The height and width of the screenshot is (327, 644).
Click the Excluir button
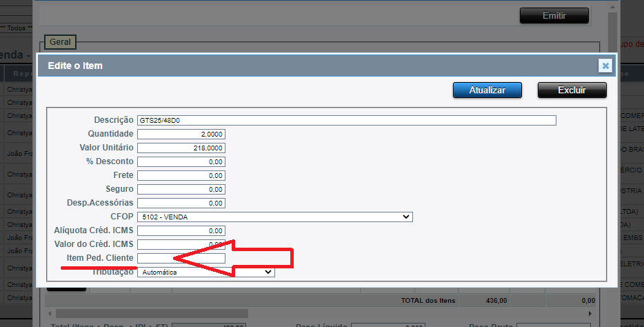point(572,90)
